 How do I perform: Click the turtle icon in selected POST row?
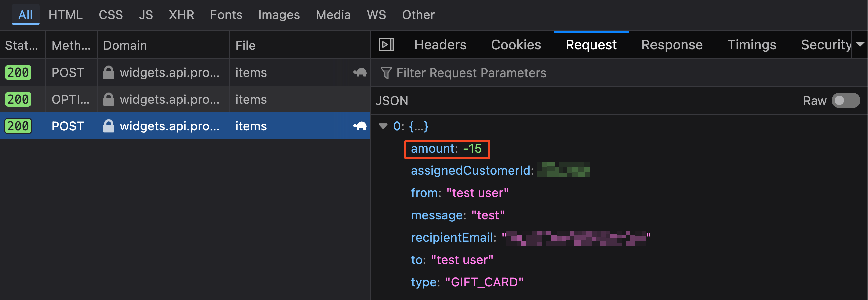coord(360,126)
